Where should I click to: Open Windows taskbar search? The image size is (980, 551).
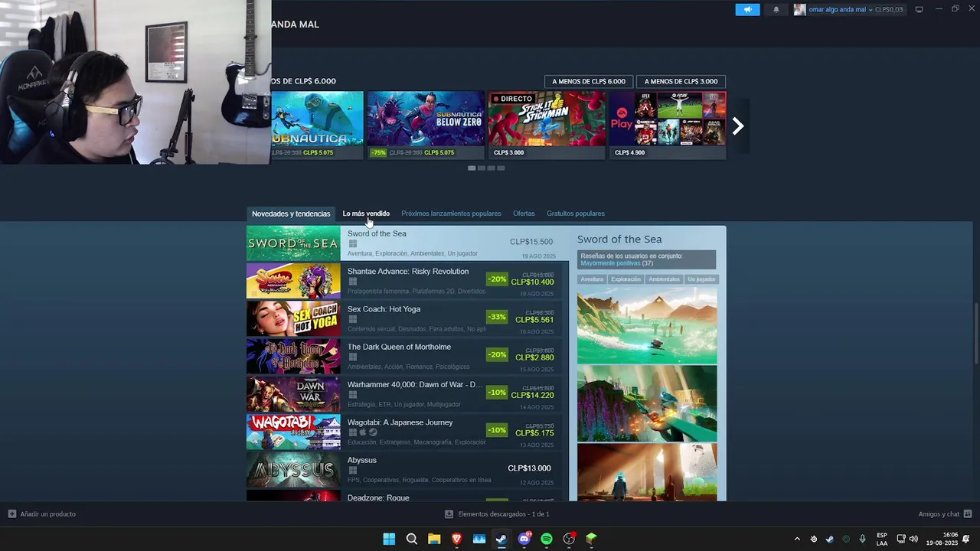(x=412, y=539)
